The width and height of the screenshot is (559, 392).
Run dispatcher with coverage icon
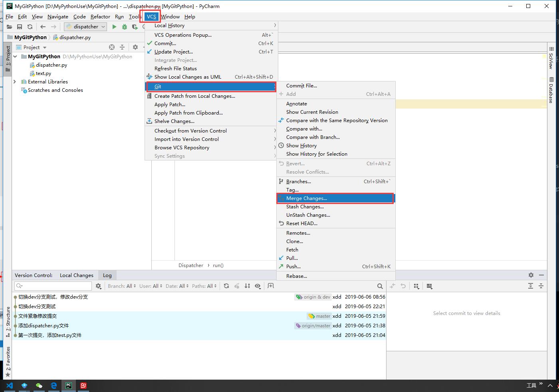click(135, 27)
